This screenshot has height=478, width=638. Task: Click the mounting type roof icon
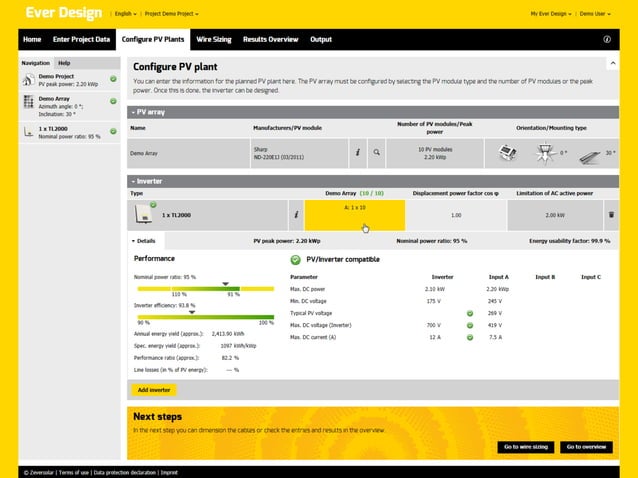[505, 153]
